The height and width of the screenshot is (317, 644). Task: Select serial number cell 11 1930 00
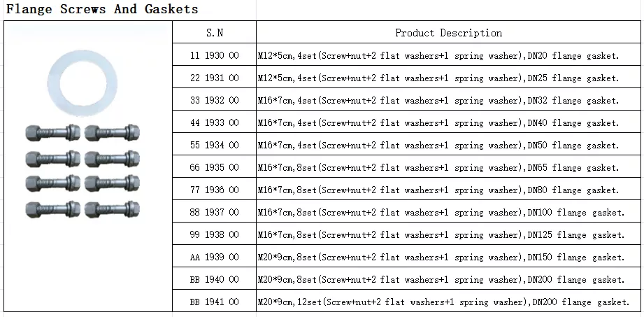214,55
